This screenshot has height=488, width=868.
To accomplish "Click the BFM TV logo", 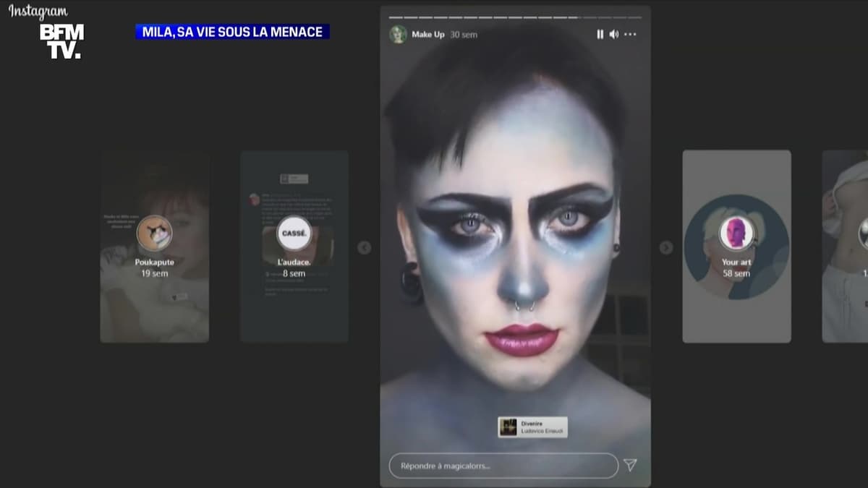I will (x=61, y=40).
